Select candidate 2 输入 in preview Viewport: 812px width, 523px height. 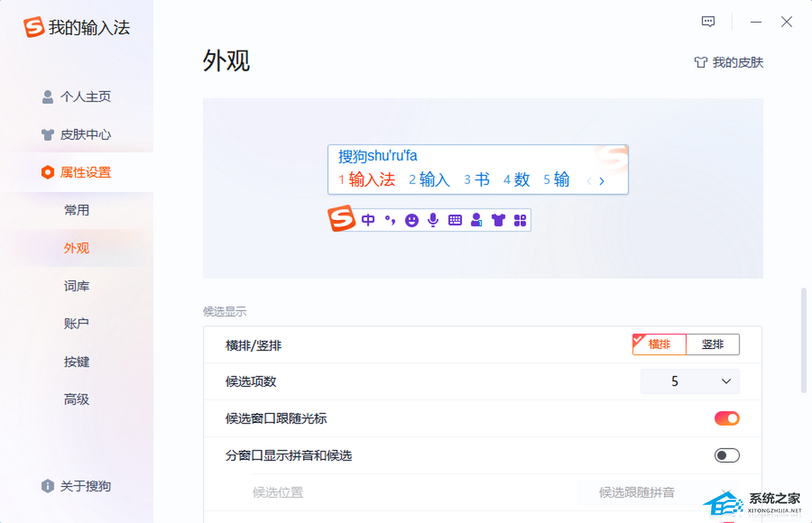[429, 179]
